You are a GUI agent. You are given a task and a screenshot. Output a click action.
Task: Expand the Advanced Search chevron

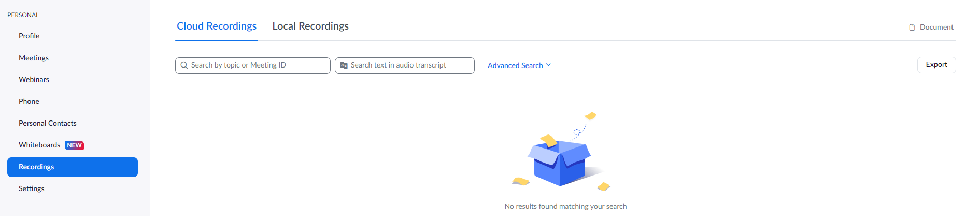548,65
